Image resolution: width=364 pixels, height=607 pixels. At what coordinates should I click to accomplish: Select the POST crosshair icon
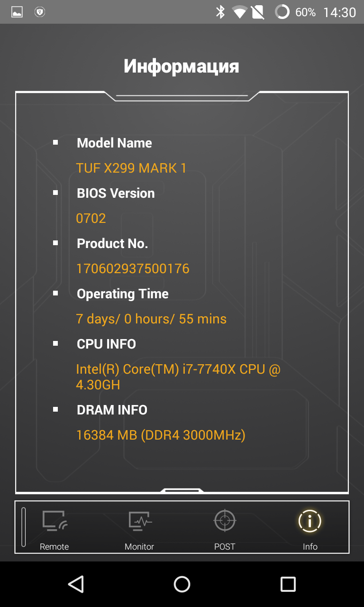225,521
